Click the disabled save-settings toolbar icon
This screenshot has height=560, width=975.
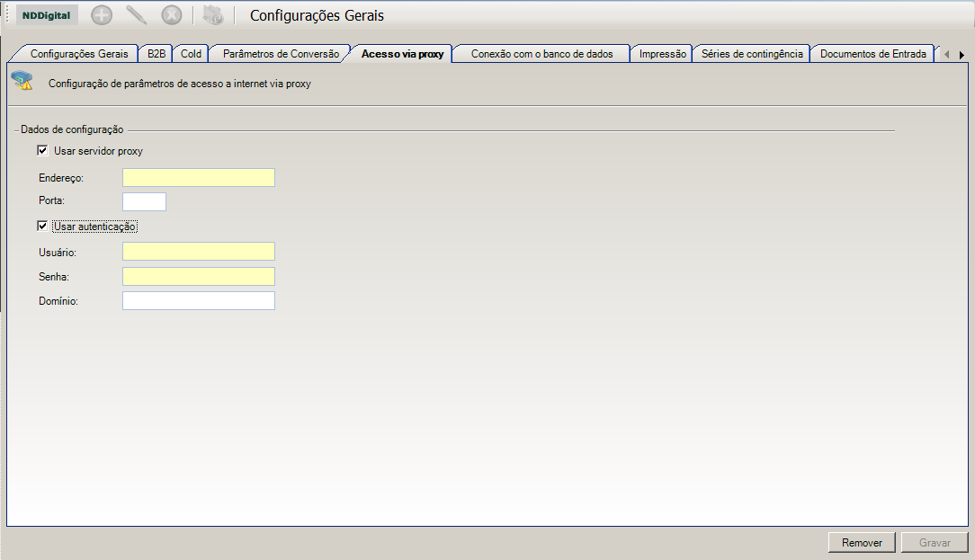coord(212,15)
